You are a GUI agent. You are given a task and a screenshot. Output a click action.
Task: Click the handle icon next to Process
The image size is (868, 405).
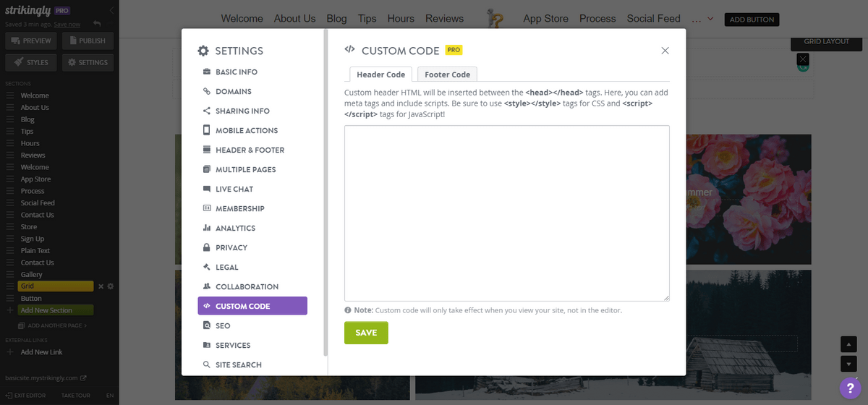coord(10,191)
